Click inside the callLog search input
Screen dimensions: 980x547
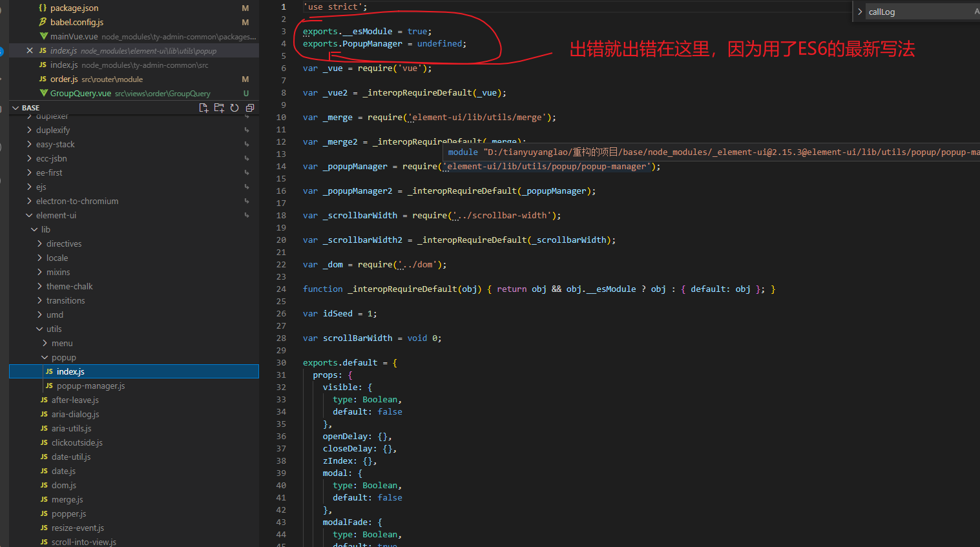[904, 11]
